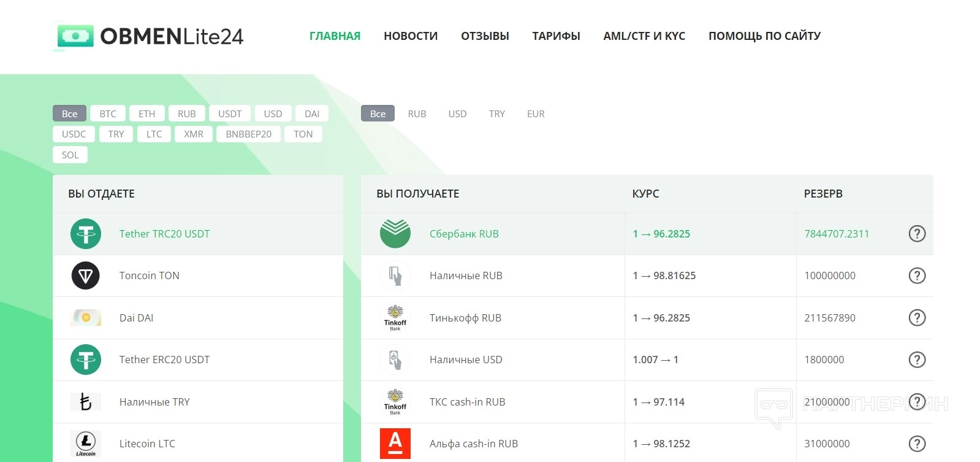The image size is (980, 462).
Task: Choose Альфа cash-in RUB to receive
Action: [647, 443]
